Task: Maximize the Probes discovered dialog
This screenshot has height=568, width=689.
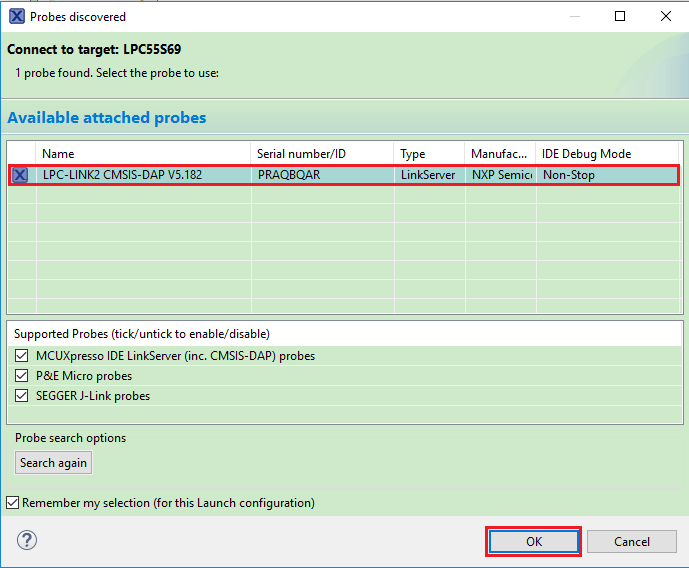Action: (x=620, y=17)
